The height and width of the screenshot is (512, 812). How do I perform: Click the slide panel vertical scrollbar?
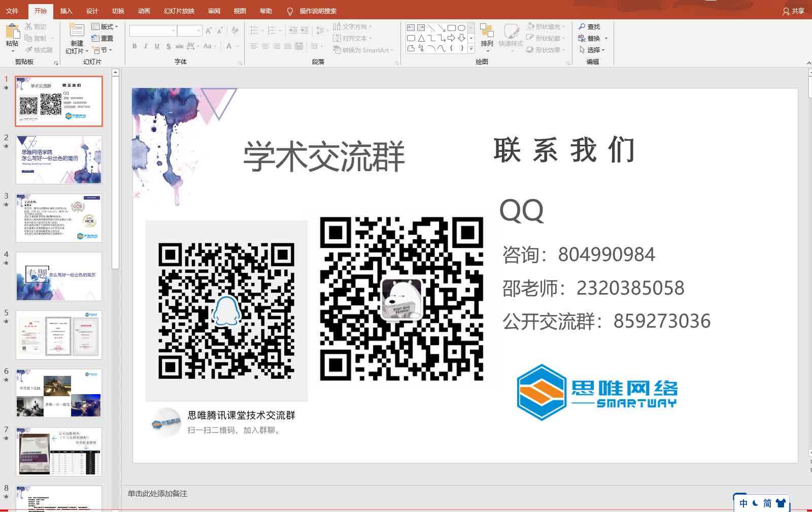(x=115, y=173)
